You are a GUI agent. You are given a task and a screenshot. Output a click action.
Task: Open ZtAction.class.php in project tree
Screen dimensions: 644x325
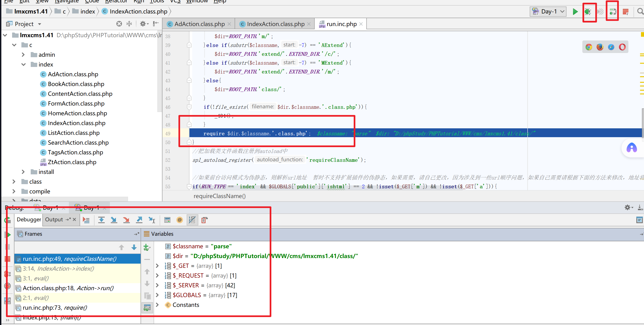(x=68, y=162)
